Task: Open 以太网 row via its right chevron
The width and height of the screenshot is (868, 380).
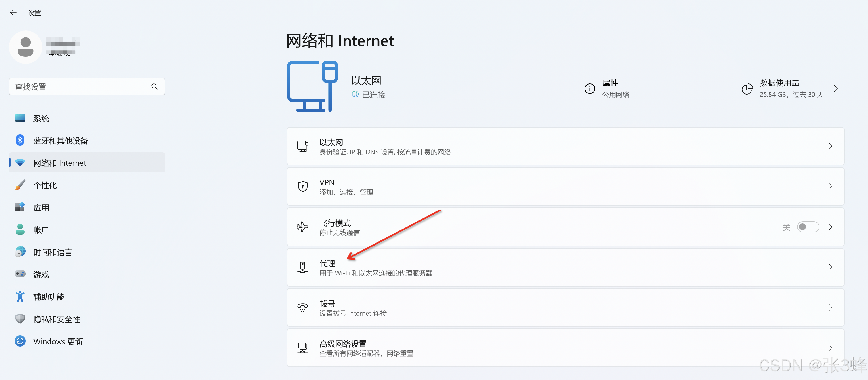Action: (x=830, y=146)
